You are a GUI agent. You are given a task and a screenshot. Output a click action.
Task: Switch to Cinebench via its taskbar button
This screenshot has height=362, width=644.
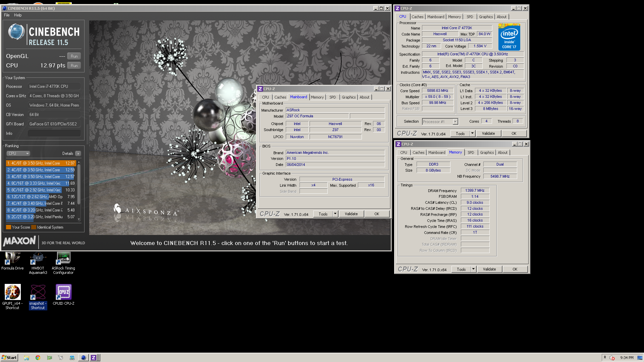(x=83, y=358)
